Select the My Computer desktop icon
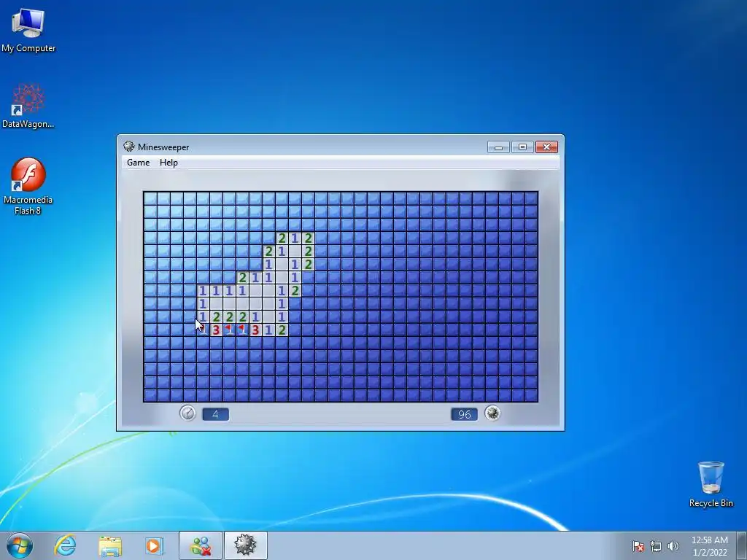This screenshot has height=560, width=747. point(28,31)
